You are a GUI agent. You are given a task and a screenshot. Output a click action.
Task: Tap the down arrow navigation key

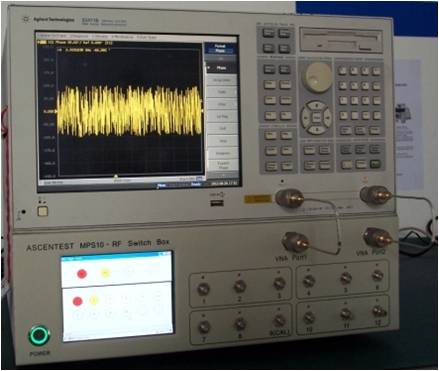point(316,129)
